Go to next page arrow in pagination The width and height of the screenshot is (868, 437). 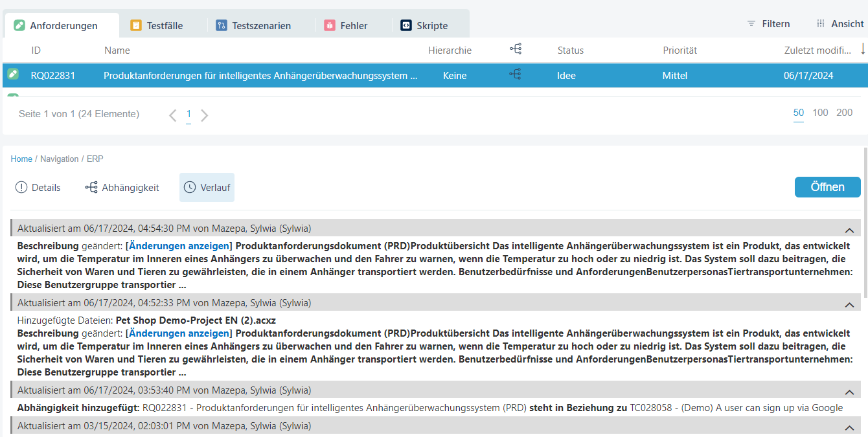coord(205,115)
